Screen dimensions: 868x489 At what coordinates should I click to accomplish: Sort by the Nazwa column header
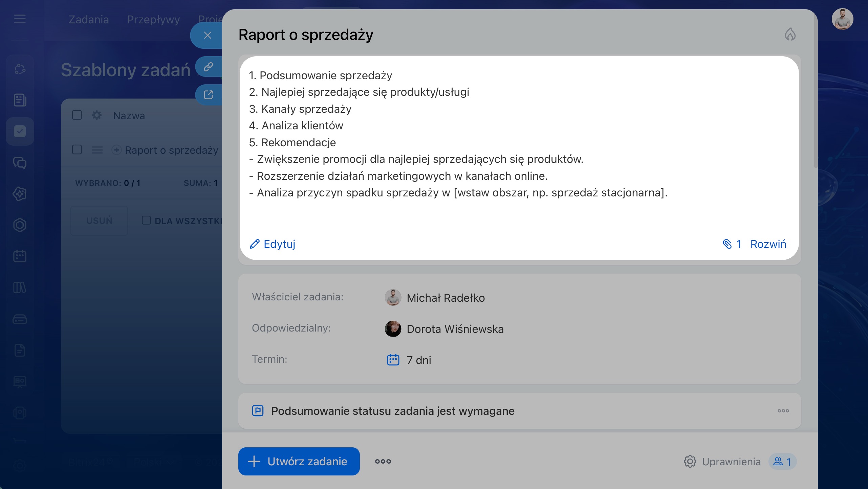click(x=129, y=115)
